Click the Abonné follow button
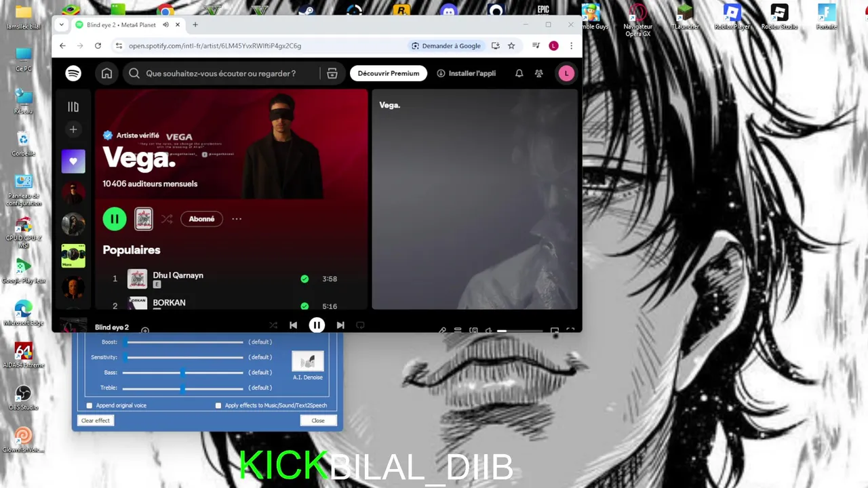 pos(201,219)
